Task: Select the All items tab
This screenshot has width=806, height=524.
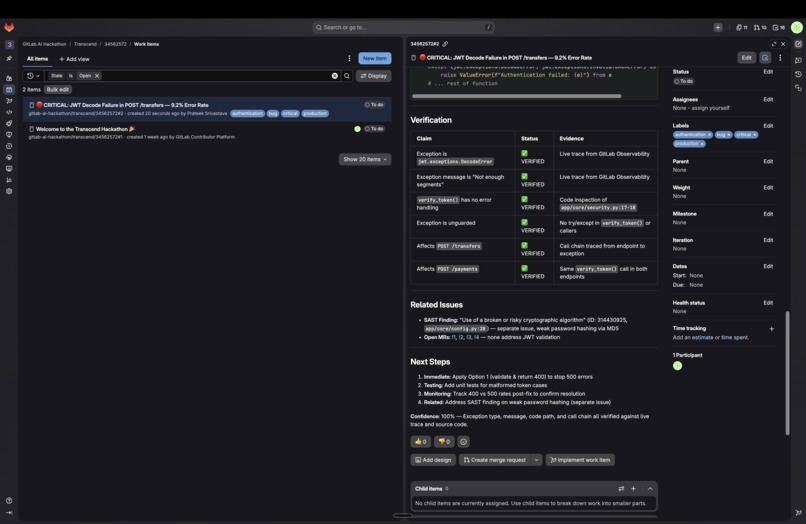Action: pyautogui.click(x=38, y=59)
